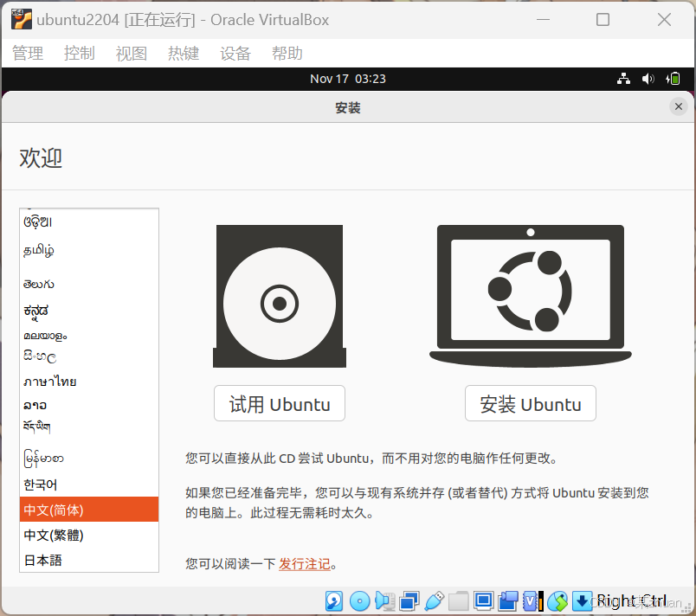Select ಕನ್ನಡ in language list
696x616 pixels.
click(x=89, y=311)
